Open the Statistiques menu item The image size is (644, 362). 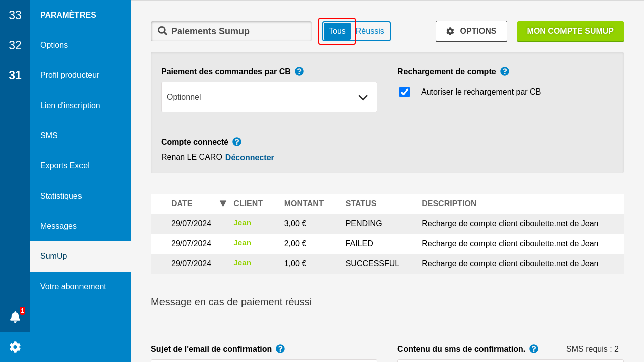[x=61, y=196]
